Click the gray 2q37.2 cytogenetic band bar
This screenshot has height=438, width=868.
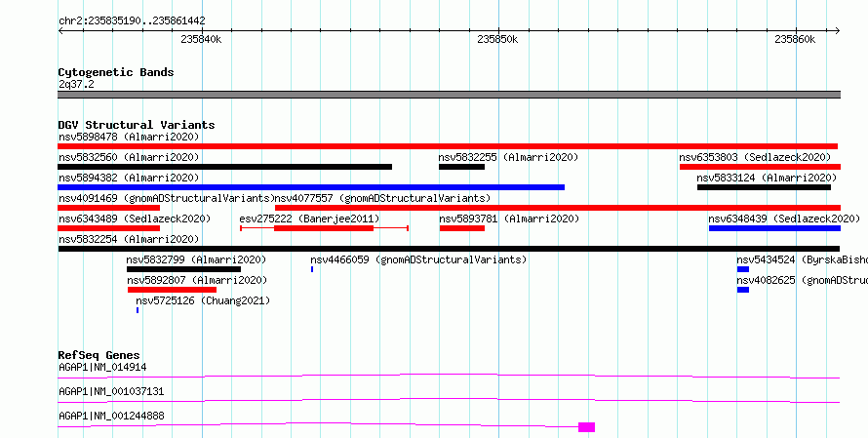pos(449,95)
